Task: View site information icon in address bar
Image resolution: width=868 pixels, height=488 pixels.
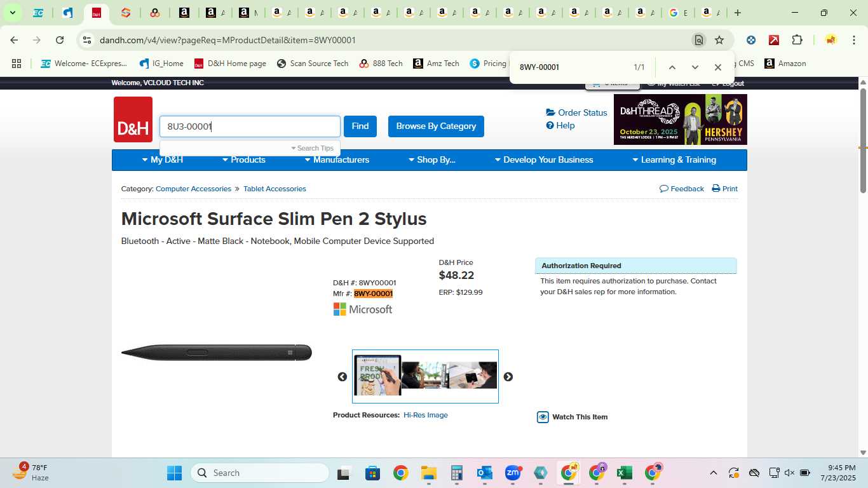Action: [x=87, y=40]
